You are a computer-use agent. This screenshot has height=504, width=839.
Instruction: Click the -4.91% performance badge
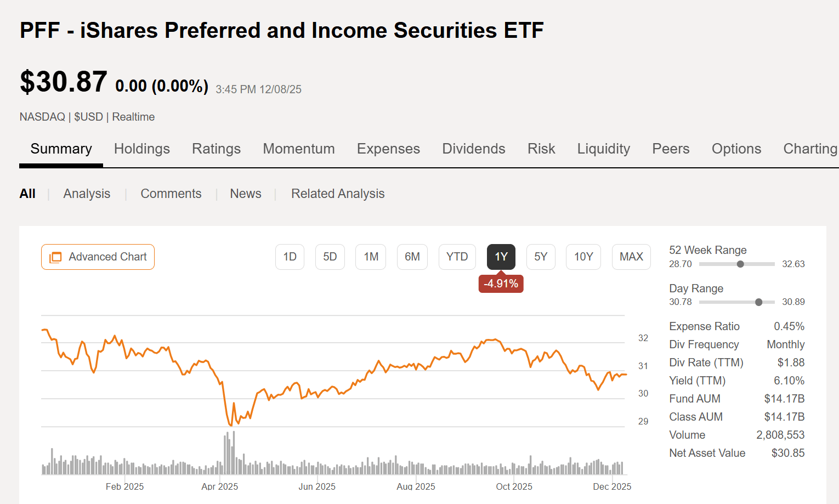point(501,284)
